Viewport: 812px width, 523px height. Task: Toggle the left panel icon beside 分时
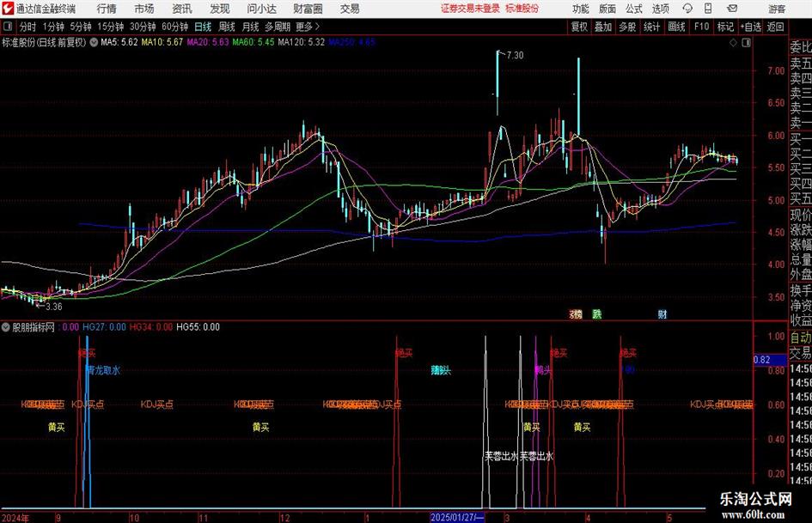coord(8,27)
